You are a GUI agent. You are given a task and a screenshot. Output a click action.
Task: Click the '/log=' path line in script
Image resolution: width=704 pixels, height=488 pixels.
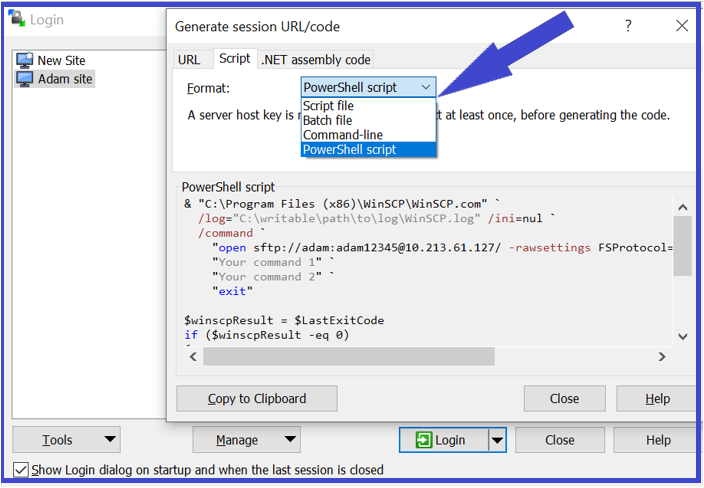[x=376, y=219]
